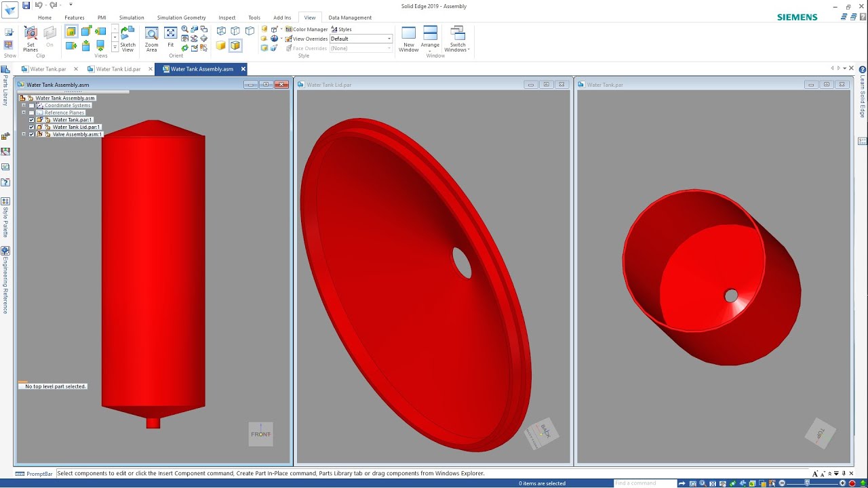Select the wireframe view style cube
This screenshot has height=488, width=868.
[221, 30]
